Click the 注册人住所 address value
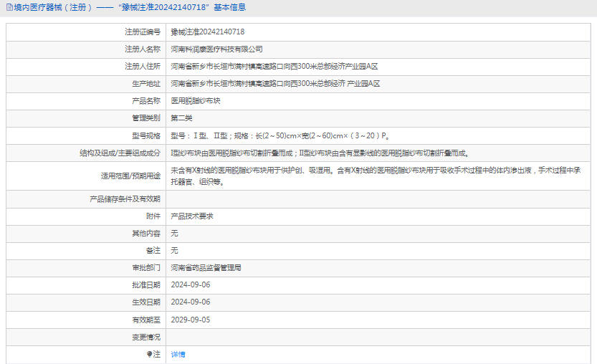This screenshot has width=597, height=364. pyautogui.click(x=274, y=66)
